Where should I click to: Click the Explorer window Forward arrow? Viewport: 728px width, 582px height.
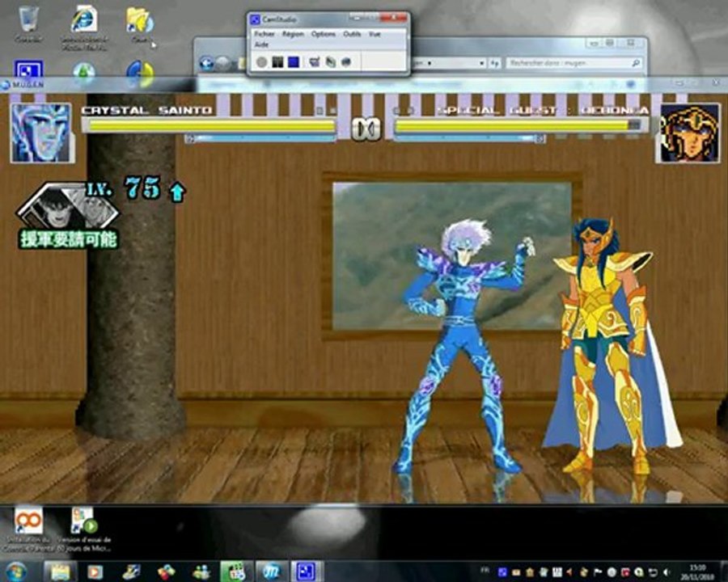click(x=224, y=63)
